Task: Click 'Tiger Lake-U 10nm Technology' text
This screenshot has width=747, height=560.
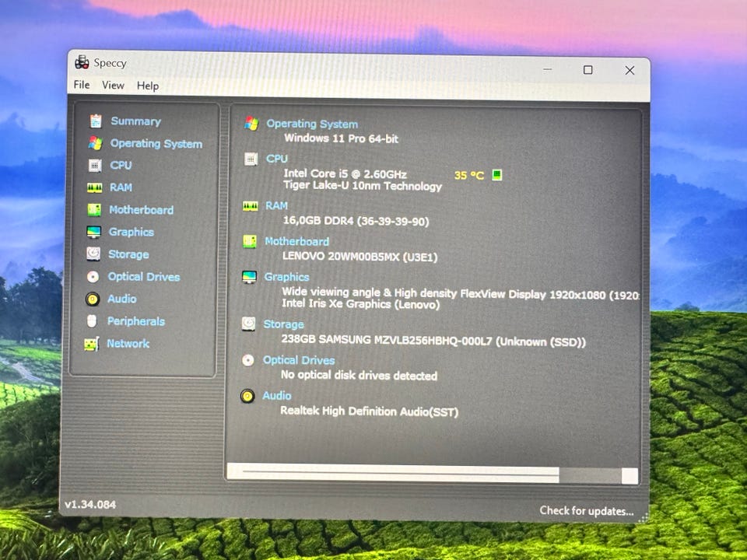Action: coord(363,186)
